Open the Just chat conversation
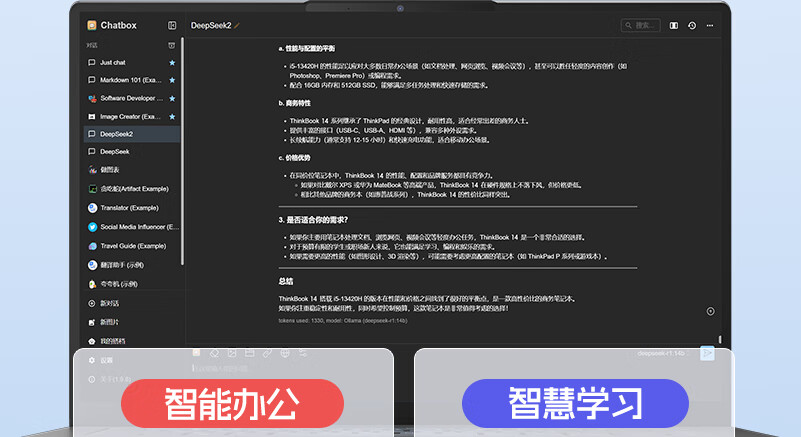This screenshot has height=437, width=801. 132,62
